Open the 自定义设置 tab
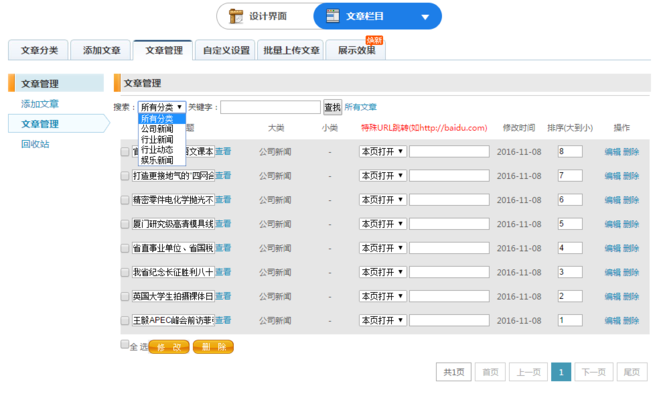This screenshot has width=659, height=398. [x=226, y=50]
